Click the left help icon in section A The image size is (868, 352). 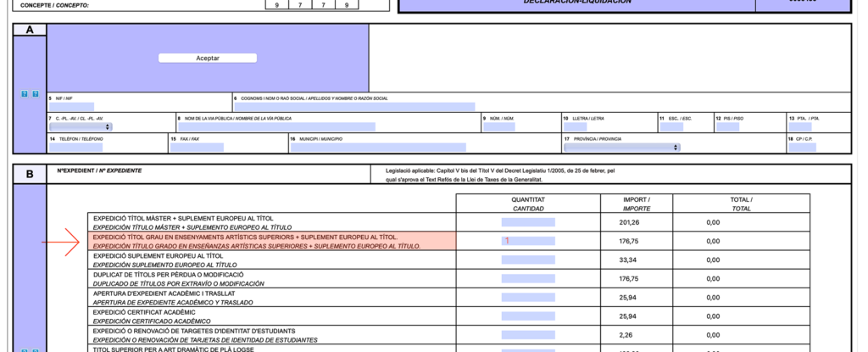(25, 93)
